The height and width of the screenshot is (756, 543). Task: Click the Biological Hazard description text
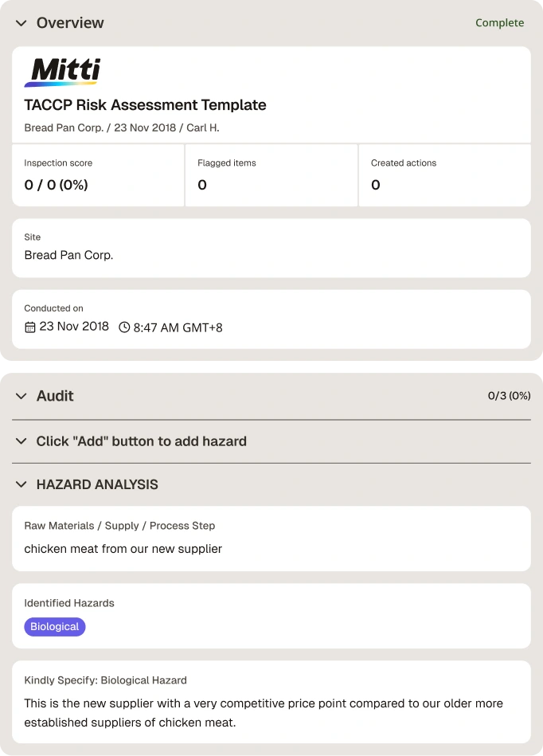264,713
